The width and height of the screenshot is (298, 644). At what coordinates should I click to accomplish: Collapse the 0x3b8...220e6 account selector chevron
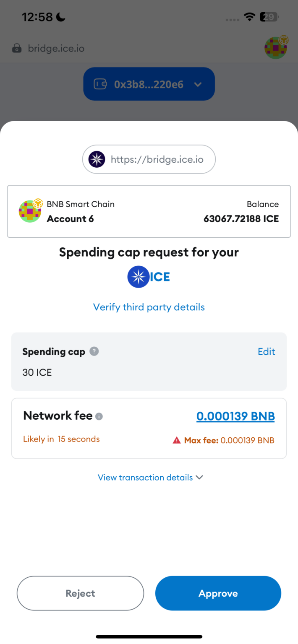pyautogui.click(x=198, y=84)
